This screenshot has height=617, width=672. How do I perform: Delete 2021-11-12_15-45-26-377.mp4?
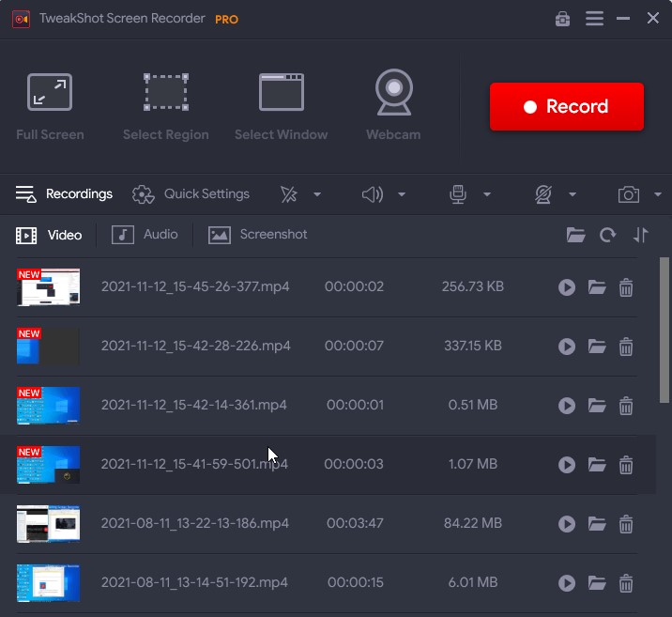coord(626,287)
